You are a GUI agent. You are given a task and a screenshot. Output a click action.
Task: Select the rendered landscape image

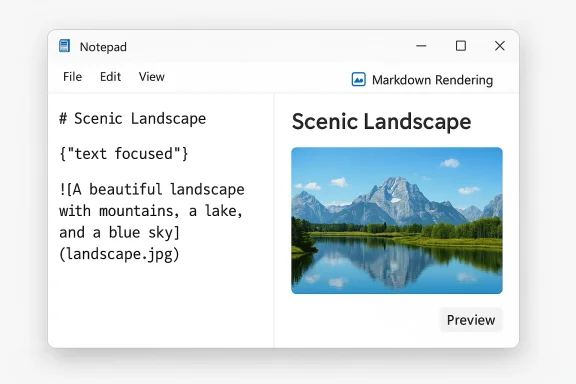[x=397, y=220]
